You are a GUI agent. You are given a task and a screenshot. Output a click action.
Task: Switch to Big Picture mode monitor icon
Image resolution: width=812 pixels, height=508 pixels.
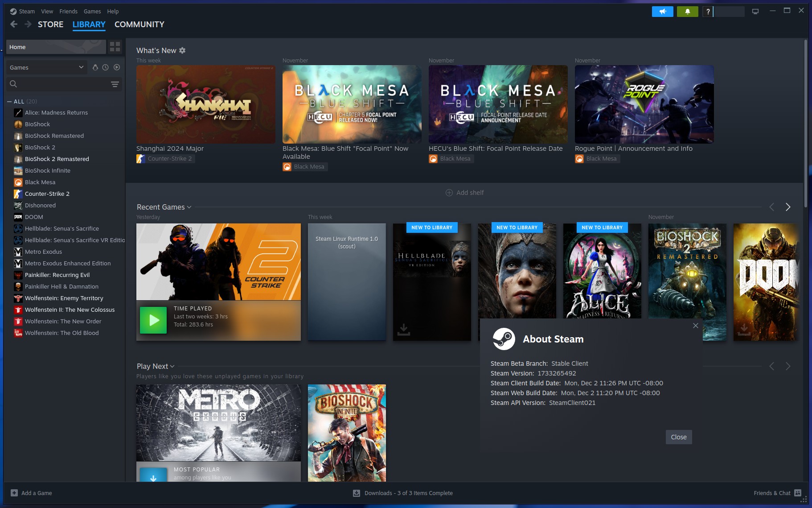point(755,12)
